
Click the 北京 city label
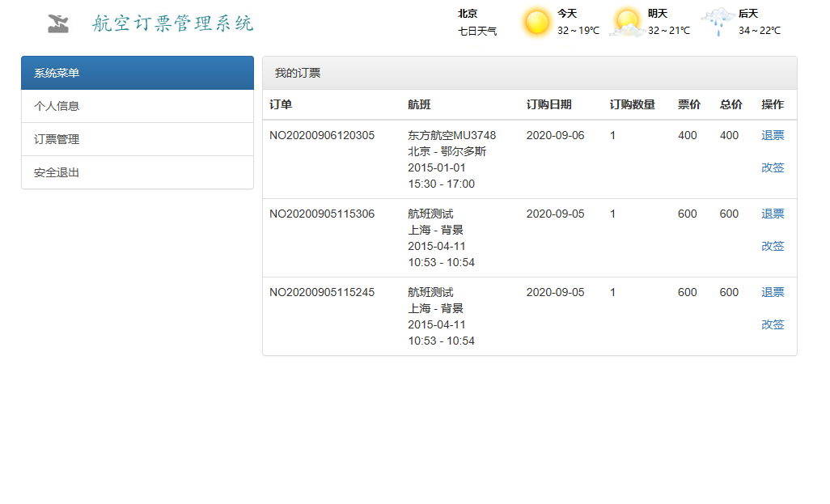pyautogui.click(x=468, y=14)
